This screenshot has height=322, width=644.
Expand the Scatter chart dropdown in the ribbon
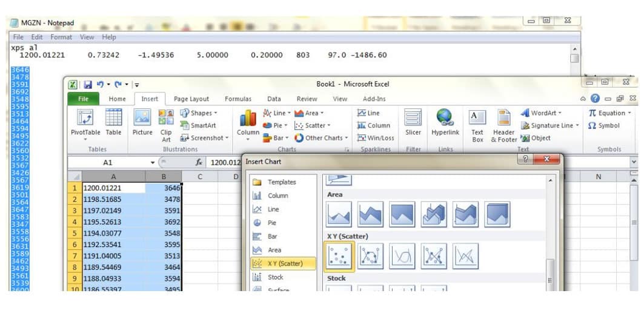313,125
